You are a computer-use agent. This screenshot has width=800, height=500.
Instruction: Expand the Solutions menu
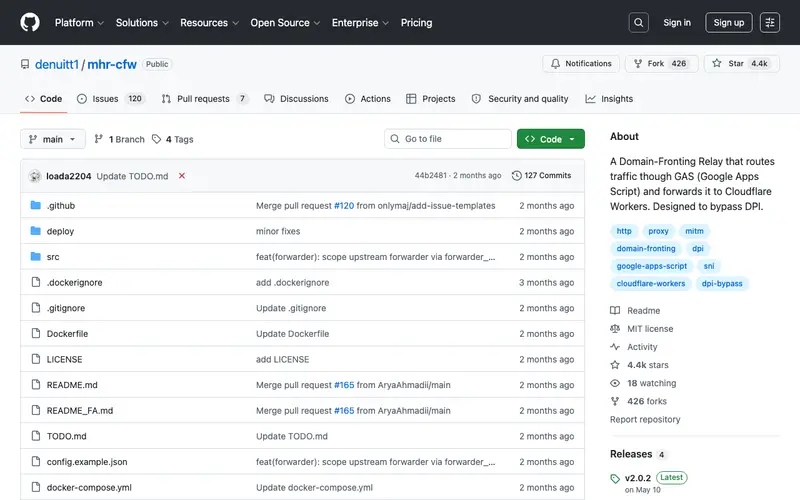click(x=142, y=22)
